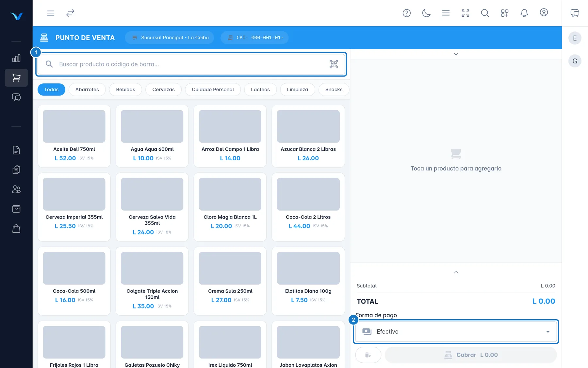Add Coca-Cola 2 Litros product card

coord(308,207)
